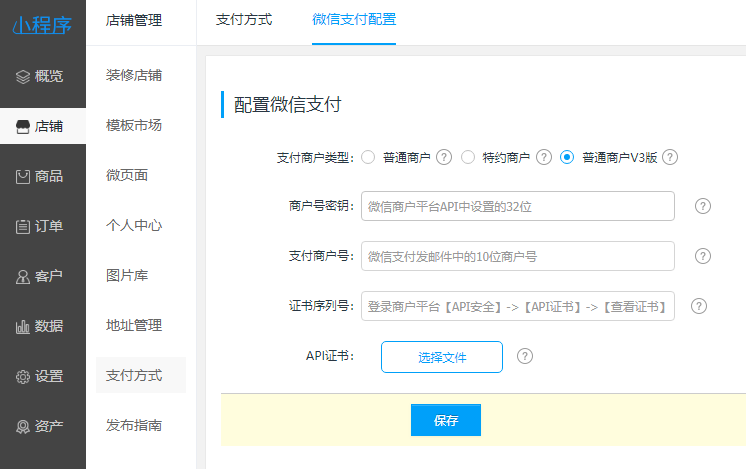
Task: Open the 微信支付配置 tab
Action: [x=353, y=20]
